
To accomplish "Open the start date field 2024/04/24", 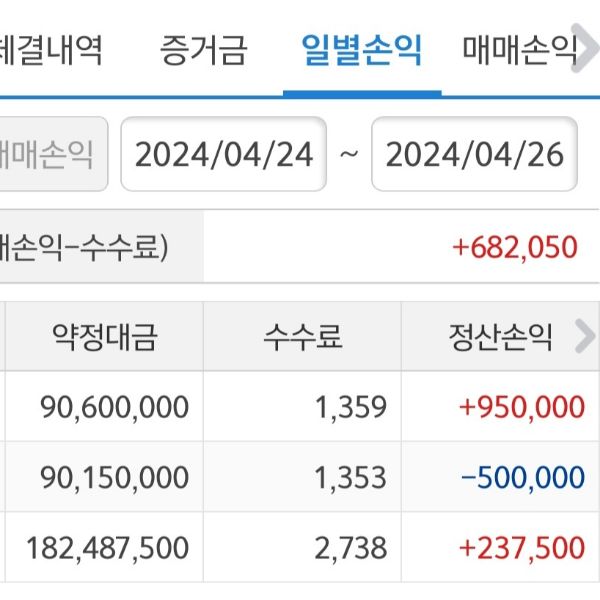I will coord(224,155).
